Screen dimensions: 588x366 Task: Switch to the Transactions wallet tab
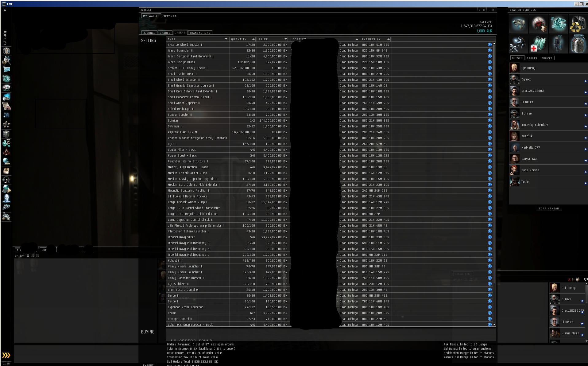200,33
